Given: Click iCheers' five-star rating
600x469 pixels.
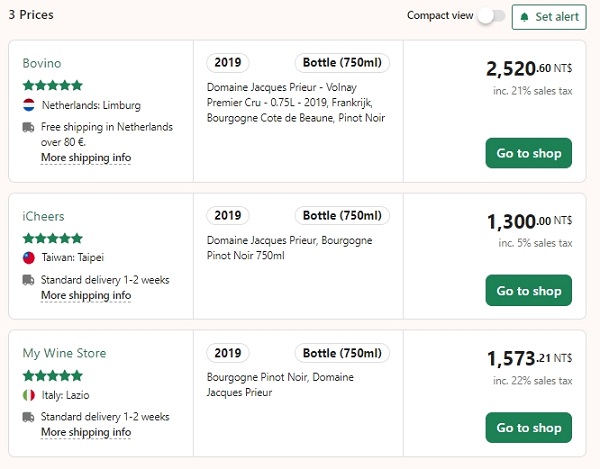Looking at the screenshot, I should point(53,238).
